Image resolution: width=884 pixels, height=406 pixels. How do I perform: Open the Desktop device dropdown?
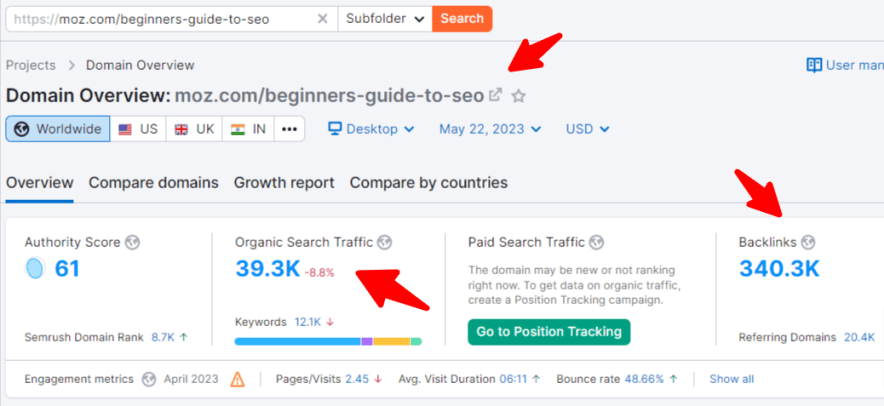pyautogui.click(x=371, y=129)
